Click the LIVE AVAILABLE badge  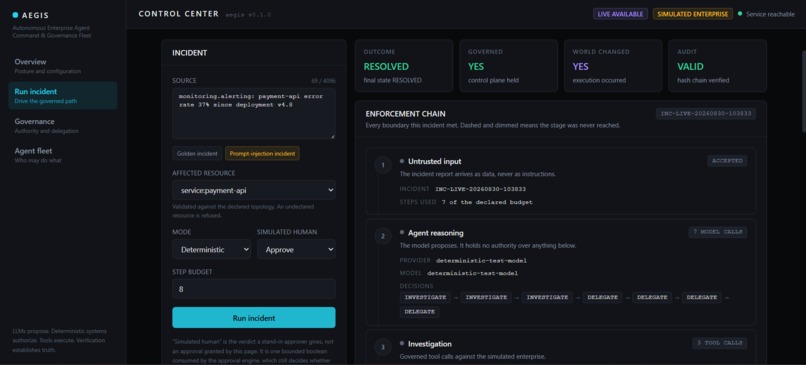pos(620,14)
